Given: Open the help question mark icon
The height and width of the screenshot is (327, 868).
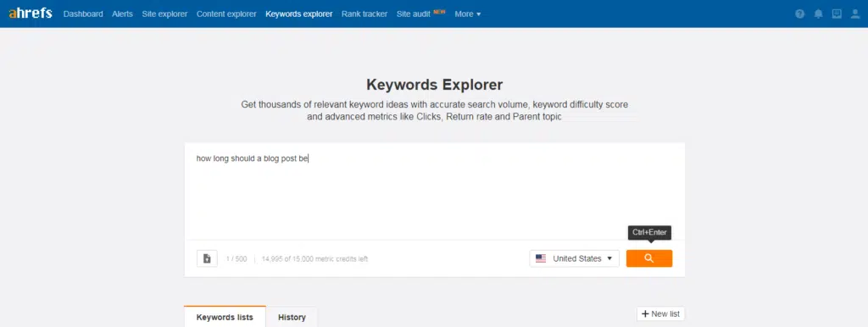Looking at the screenshot, I should [x=799, y=14].
